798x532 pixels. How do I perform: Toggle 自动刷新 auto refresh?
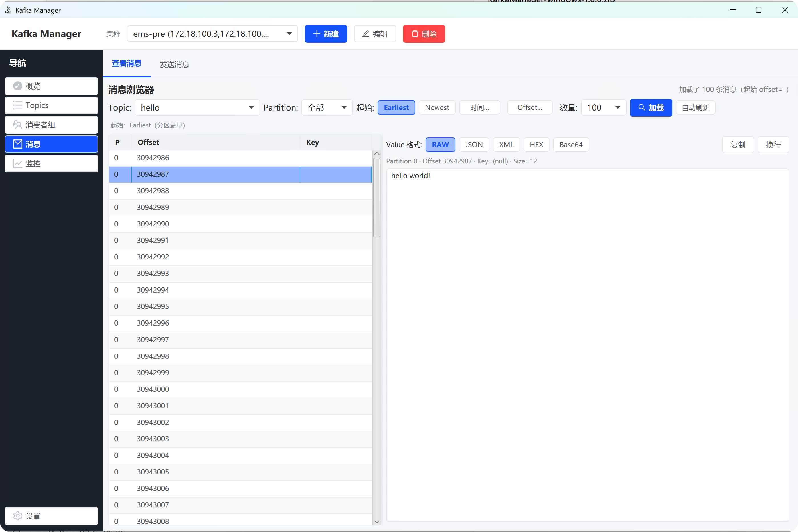(695, 107)
